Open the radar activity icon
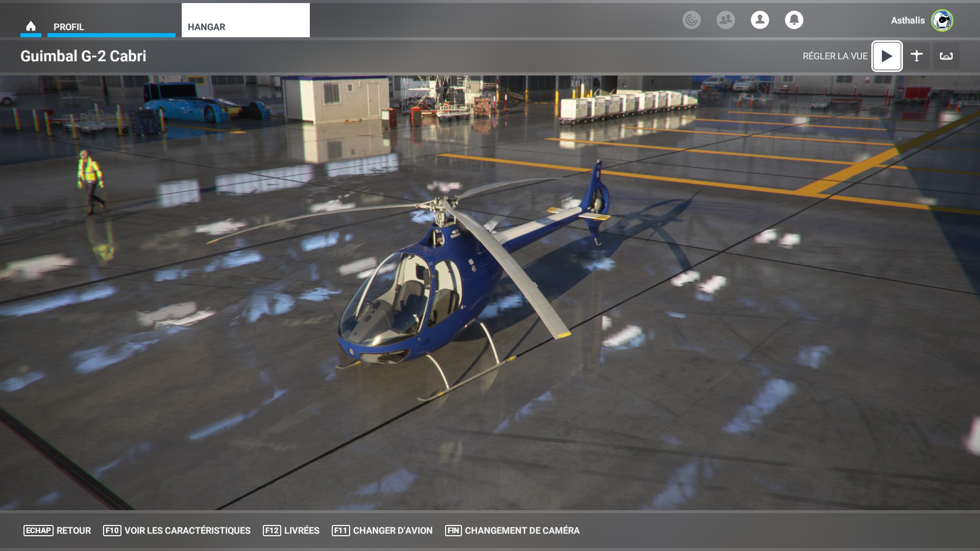 [x=691, y=20]
